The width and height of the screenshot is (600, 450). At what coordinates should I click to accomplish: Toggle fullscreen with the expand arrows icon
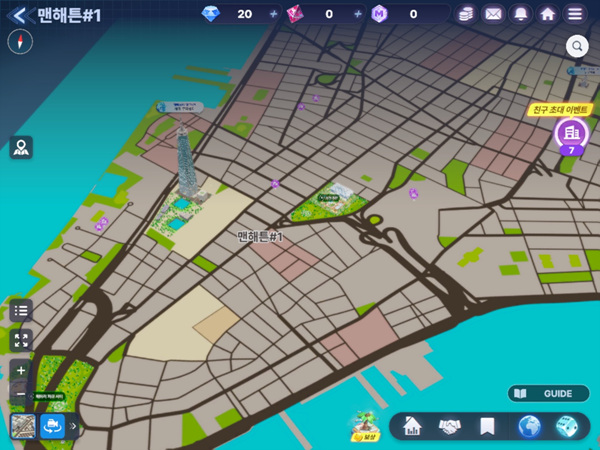(21, 341)
